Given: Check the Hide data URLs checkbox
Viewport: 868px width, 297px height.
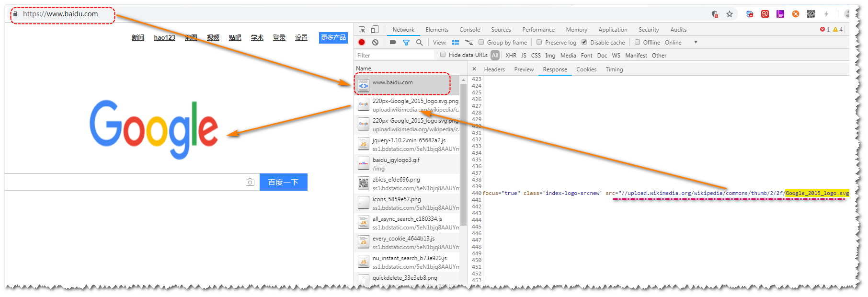Looking at the screenshot, I should pos(443,55).
